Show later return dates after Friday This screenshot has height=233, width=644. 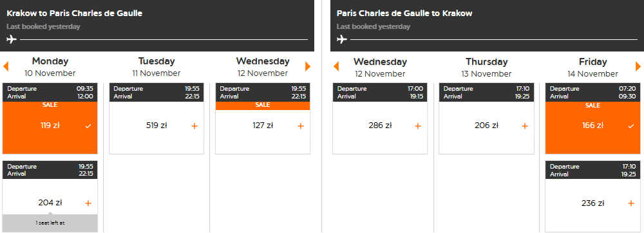coord(638,66)
